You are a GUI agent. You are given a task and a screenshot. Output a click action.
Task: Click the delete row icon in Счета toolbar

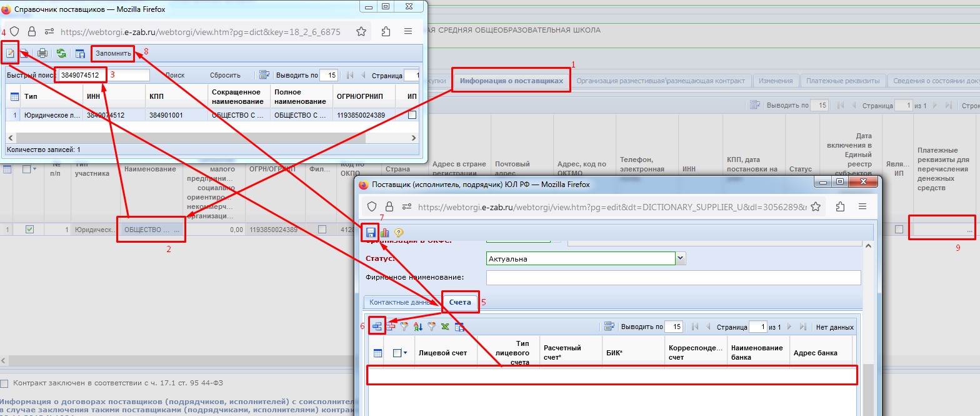pos(391,326)
